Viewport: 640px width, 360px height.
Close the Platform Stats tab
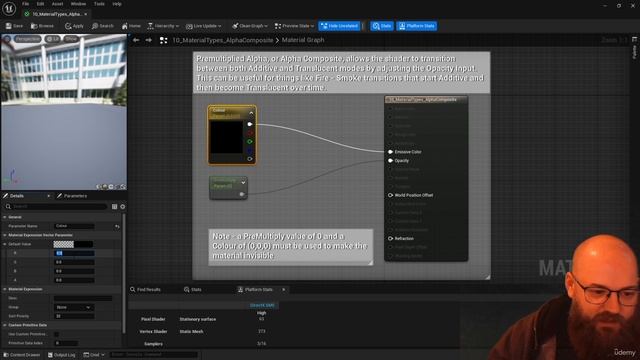pos(284,289)
